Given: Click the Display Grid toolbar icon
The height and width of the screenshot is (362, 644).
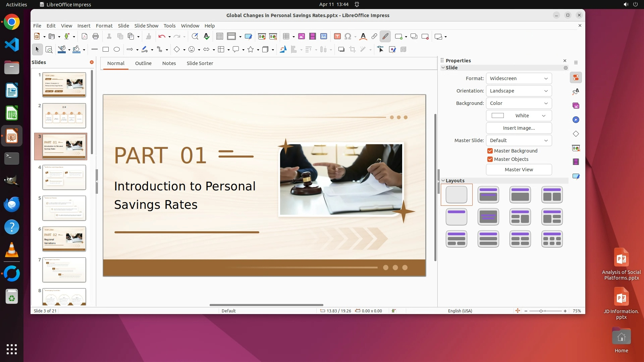Looking at the screenshot, I should (x=220, y=37).
